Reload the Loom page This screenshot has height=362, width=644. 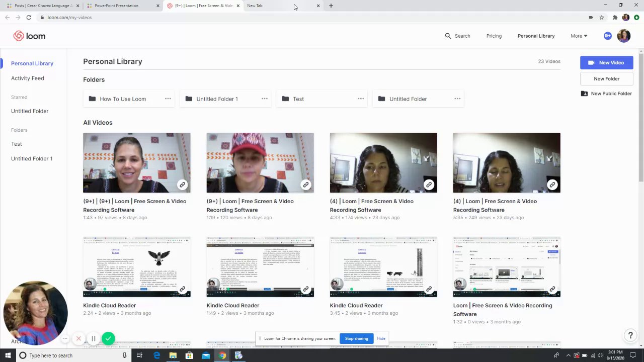(29, 17)
